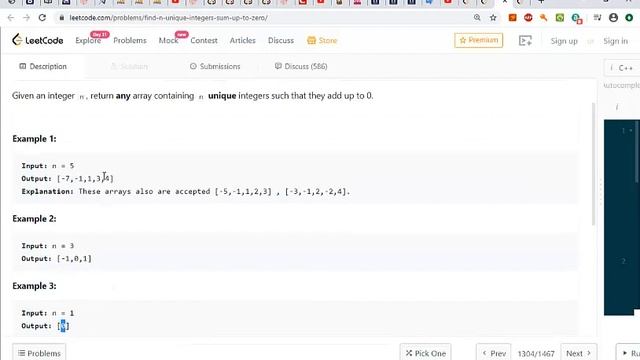The height and width of the screenshot is (360, 640).
Task: Click the Output [-7,-1,1,3,4] line
Action: tap(67, 178)
